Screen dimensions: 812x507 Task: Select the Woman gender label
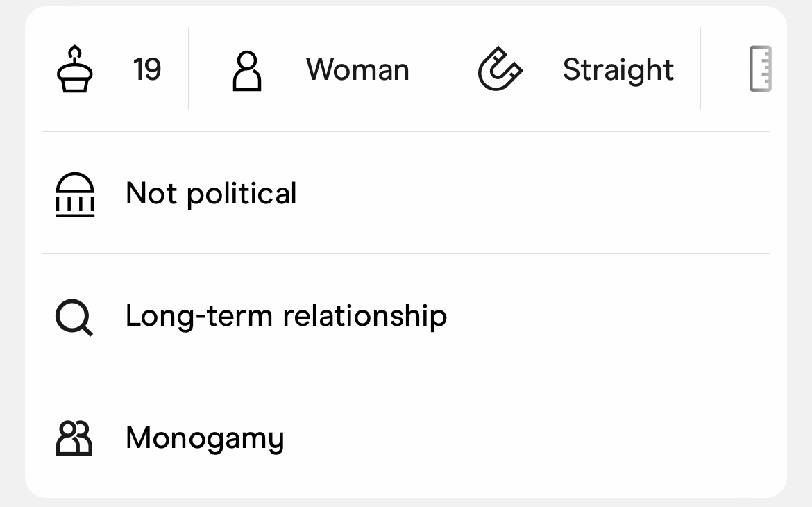(x=358, y=69)
